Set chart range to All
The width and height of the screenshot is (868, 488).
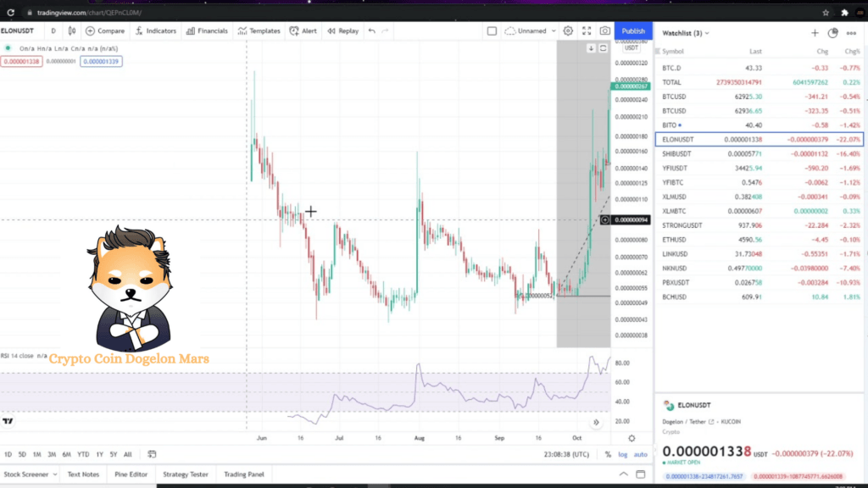click(x=127, y=454)
